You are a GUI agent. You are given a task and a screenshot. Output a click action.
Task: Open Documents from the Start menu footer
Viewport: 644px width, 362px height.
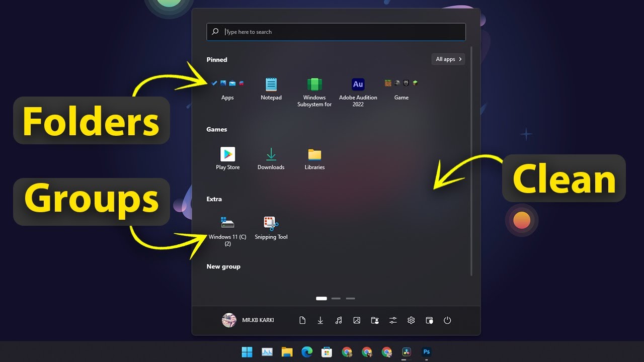coord(302,320)
